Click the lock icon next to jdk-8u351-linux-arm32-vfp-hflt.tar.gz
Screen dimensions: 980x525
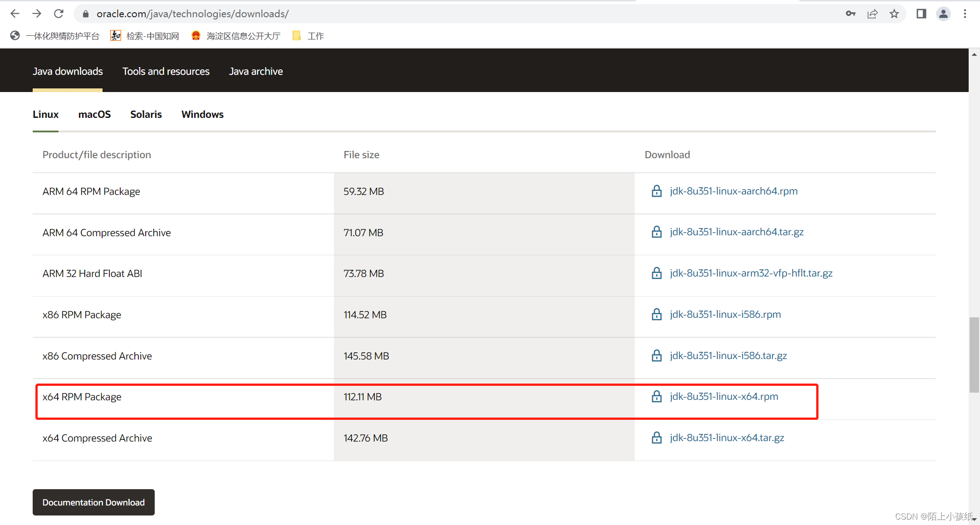(657, 273)
